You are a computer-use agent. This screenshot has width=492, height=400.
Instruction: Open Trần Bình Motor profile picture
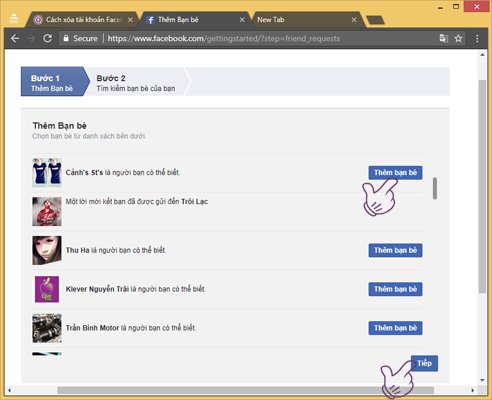(47, 328)
